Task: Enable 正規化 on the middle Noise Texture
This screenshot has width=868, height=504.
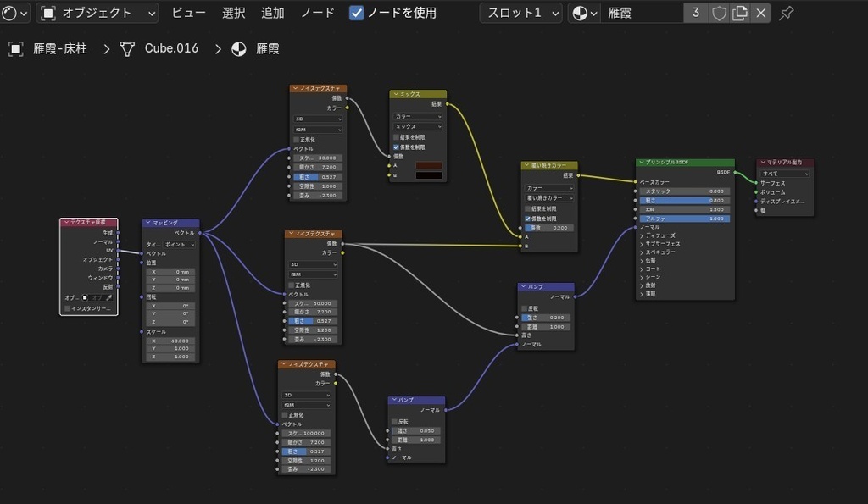Action: click(x=292, y=285)
